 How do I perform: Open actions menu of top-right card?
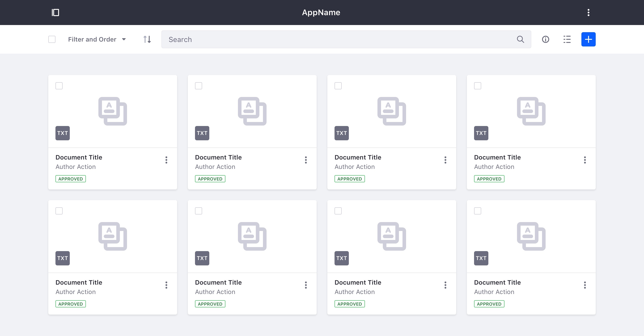[x=585, y=160]
